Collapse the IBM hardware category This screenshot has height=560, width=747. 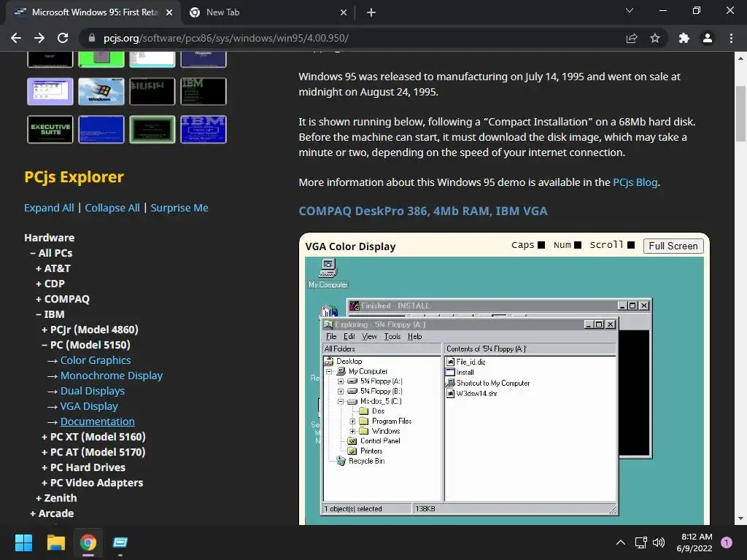coord(50,314)
